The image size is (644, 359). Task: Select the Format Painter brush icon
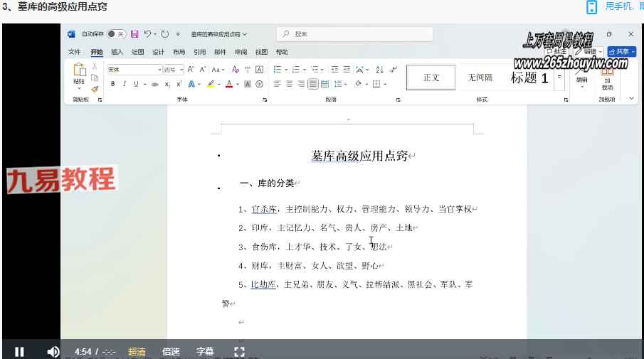[95, 89]
